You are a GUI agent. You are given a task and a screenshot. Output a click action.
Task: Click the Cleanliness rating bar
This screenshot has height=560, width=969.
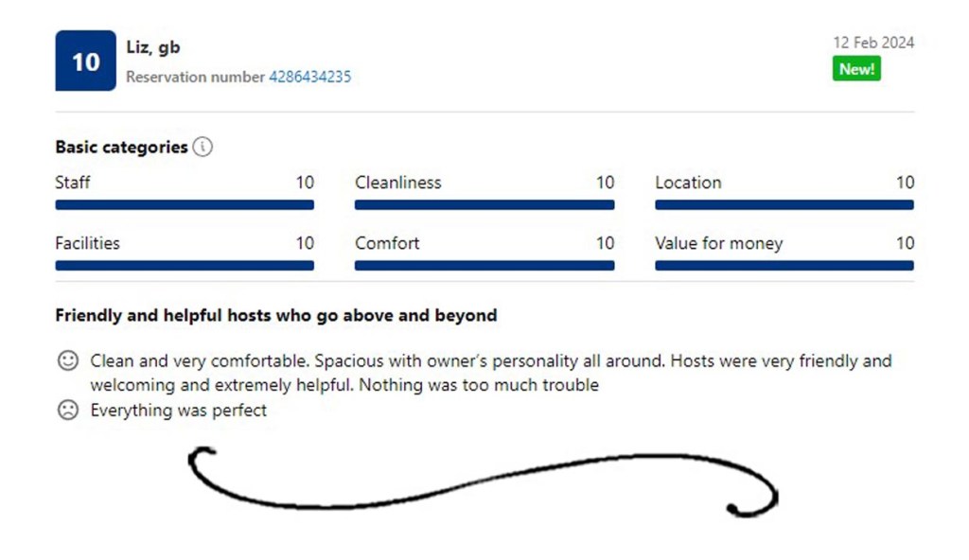pyautogui.click(x=484, y=204)
